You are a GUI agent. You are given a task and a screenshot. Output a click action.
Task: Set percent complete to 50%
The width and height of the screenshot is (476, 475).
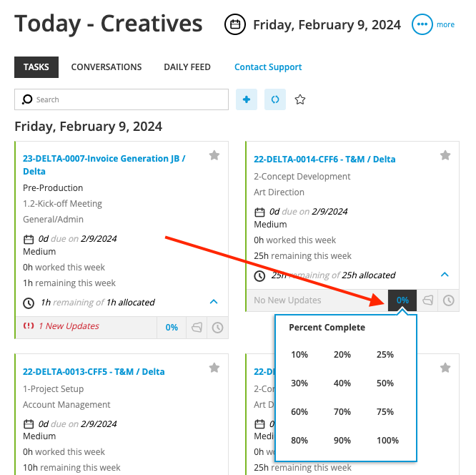click(x=385, y=383)
